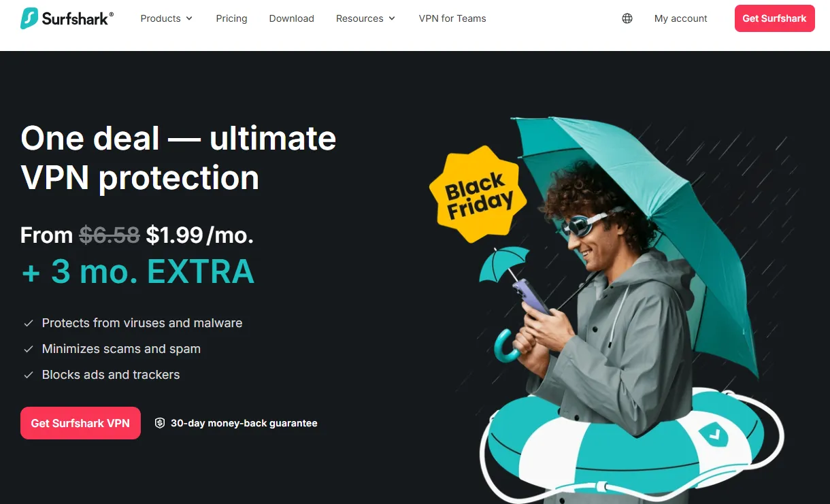The width and height of the screenshot is (830, 504).
Task: Click checkmark beside Blocks ads and trackers
Action: [29, 375]
